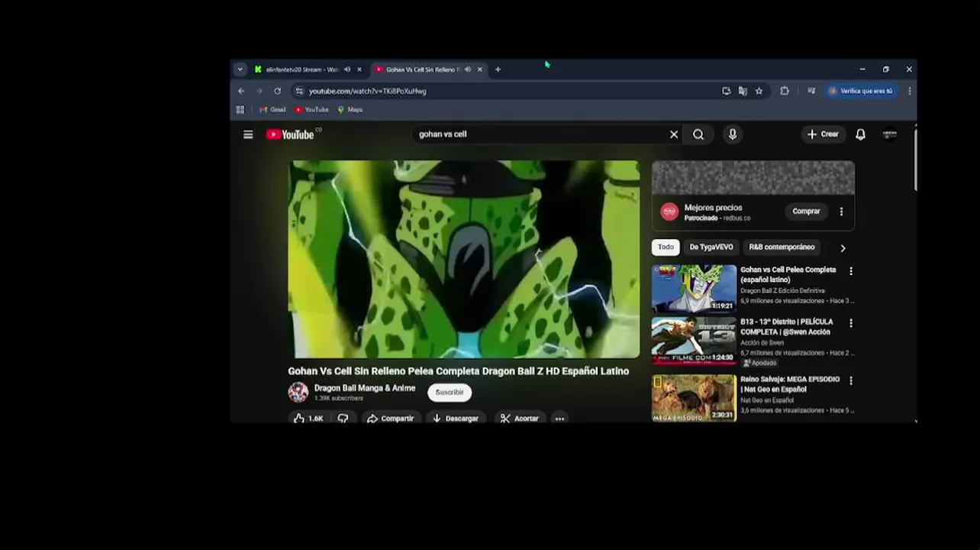Show more filter chips with the right arrow
This screenshot has height=550, width=980.
pos(843,248)
